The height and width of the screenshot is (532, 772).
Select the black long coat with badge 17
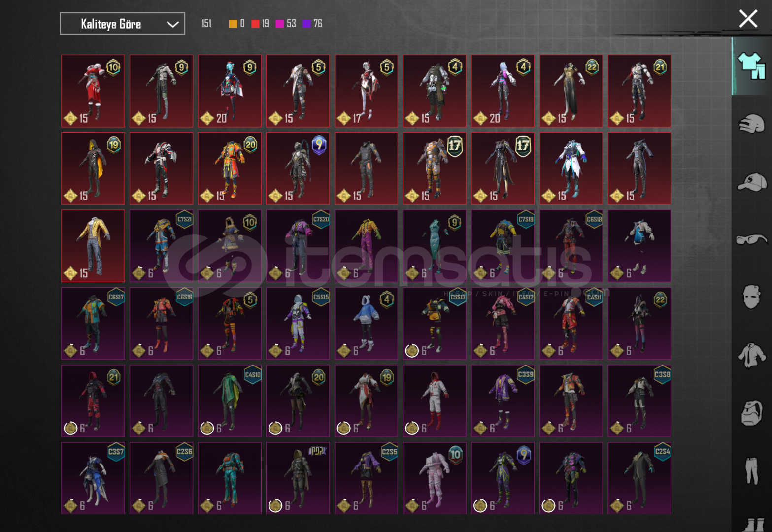click(503, 168)
